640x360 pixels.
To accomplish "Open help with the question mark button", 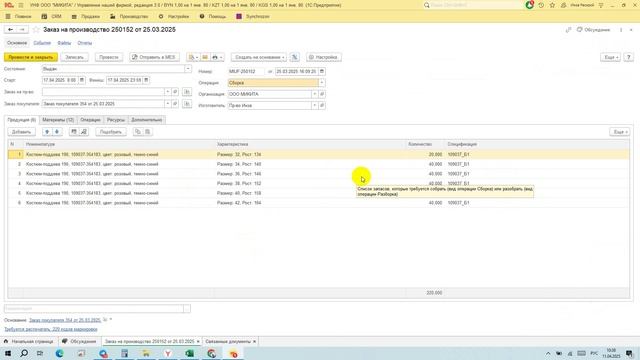I will click(629, 57).
